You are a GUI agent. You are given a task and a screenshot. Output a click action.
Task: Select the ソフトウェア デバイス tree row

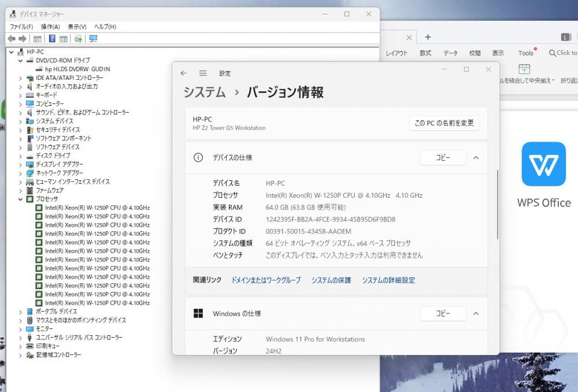tap(57, 147)
